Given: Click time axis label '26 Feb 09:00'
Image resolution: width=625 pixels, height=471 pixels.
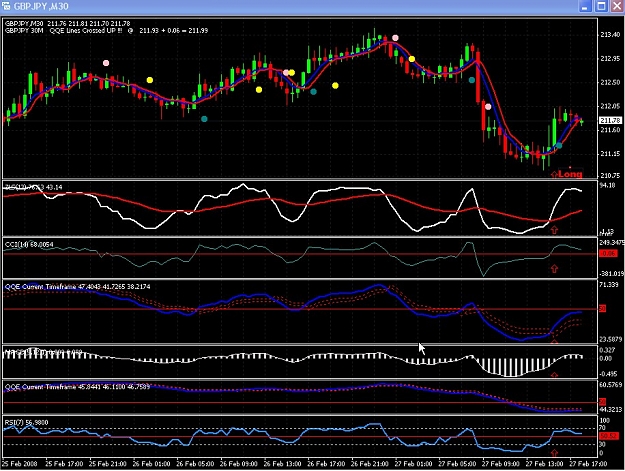Looking at the screenshot, I should pyautogui.click(x=239, y=464).
